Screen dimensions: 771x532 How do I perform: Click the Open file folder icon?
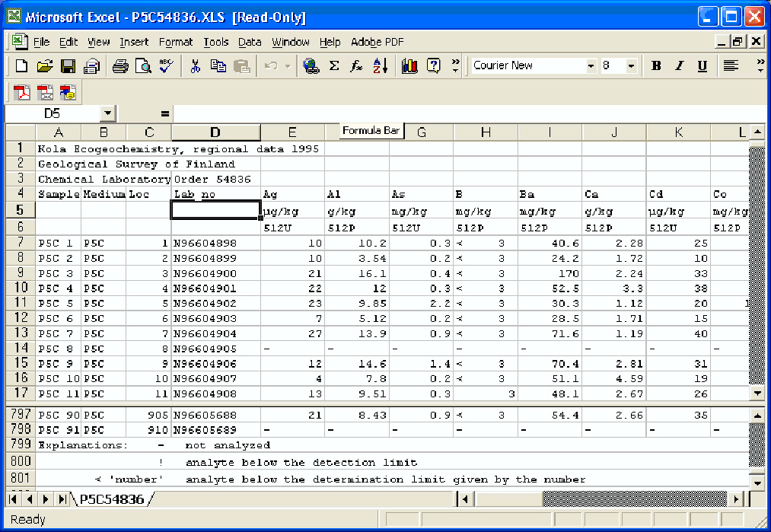click(x=45, y=66)
